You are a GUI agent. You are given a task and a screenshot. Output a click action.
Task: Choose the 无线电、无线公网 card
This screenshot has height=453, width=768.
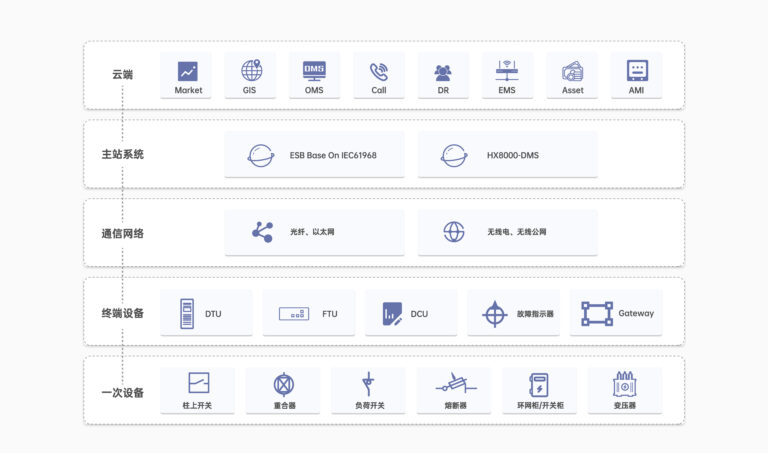tap(507, 232)
